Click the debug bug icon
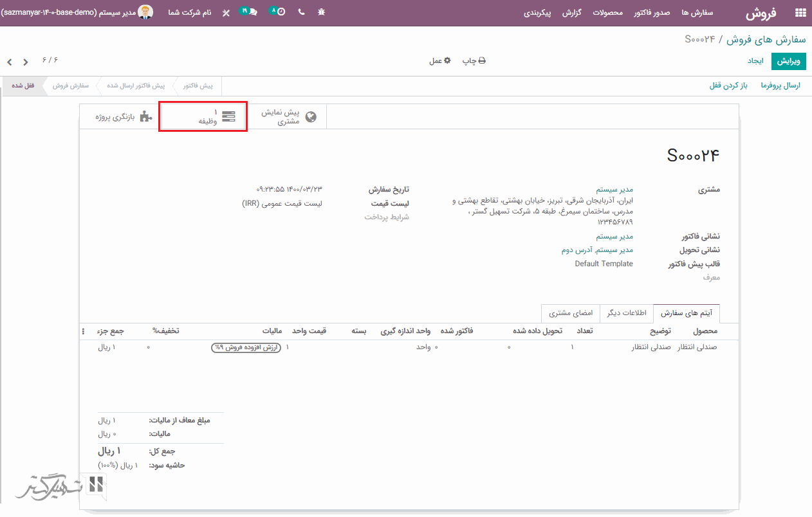The width and height of the screenshot is (812, 517). point(322,13)
